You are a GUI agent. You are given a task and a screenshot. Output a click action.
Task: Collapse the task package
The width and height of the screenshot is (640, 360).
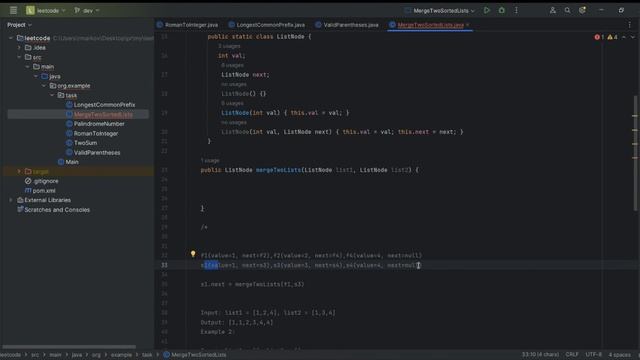(52, 95)
